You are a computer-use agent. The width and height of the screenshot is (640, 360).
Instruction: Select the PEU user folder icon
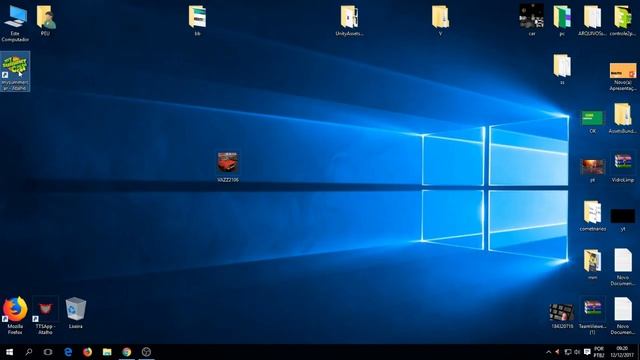pos(45,20)
